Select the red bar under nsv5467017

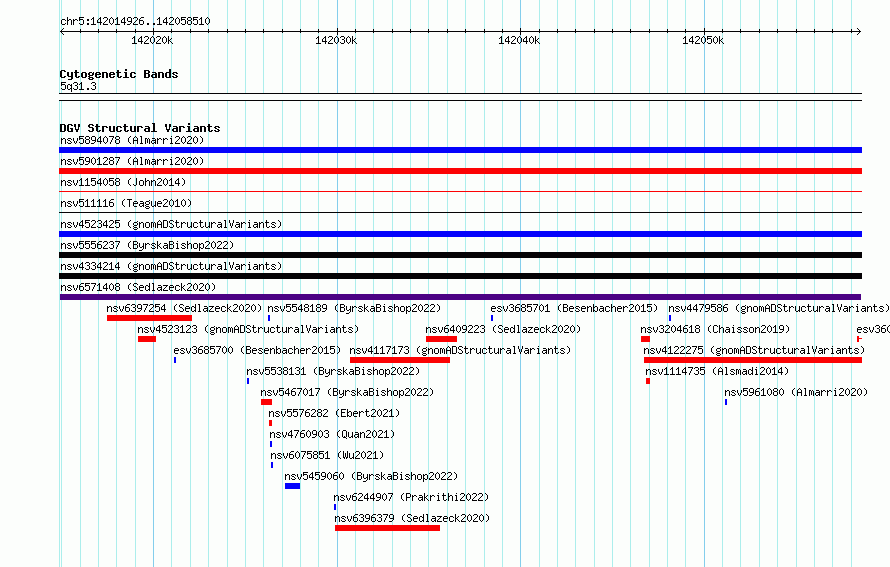(266, 402)
